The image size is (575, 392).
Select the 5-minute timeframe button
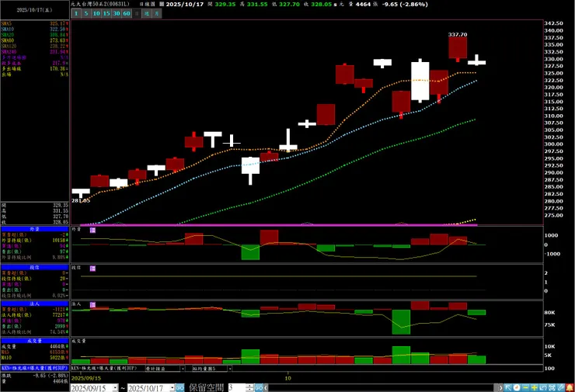coord(86,13)
